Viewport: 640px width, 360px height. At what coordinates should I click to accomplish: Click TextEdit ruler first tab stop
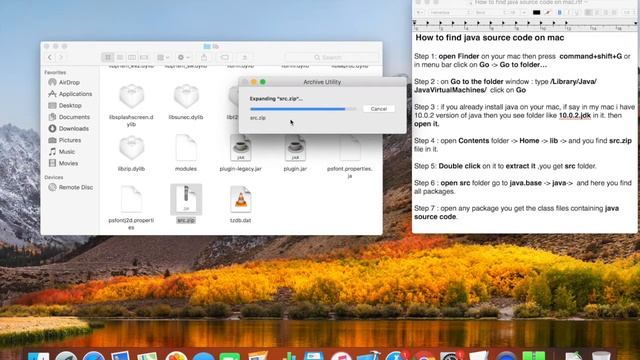click(427, 23)
